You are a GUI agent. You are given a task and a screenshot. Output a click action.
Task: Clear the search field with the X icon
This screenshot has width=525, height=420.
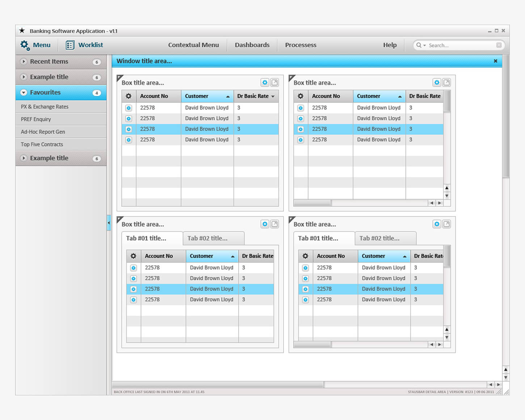click(x=499, y=45)
